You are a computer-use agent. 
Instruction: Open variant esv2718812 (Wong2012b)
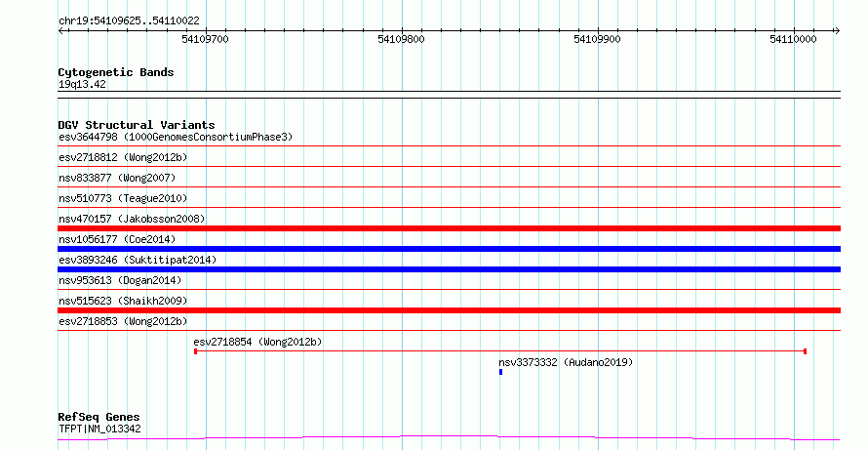tap(123, 157)
